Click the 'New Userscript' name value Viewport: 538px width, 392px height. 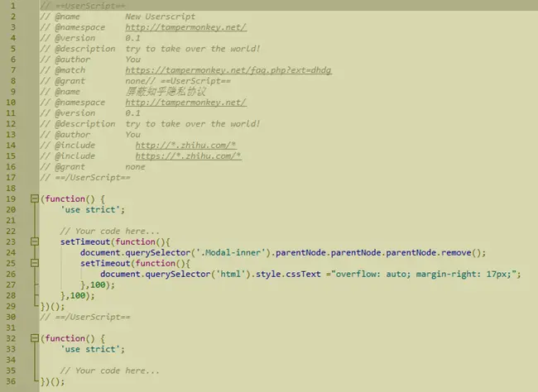[161, 17]
